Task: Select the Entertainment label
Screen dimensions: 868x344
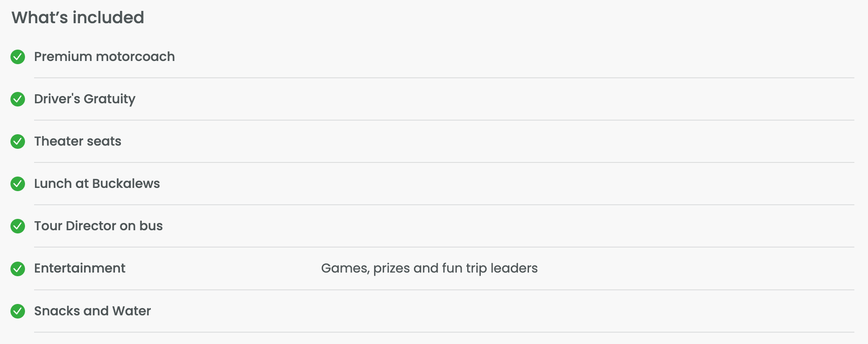Action: 80,268
